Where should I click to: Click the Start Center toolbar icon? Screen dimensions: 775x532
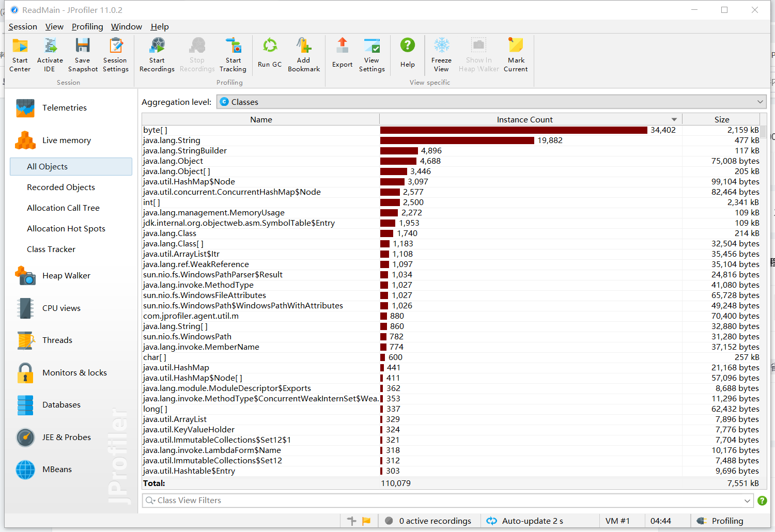coord(20,54)
